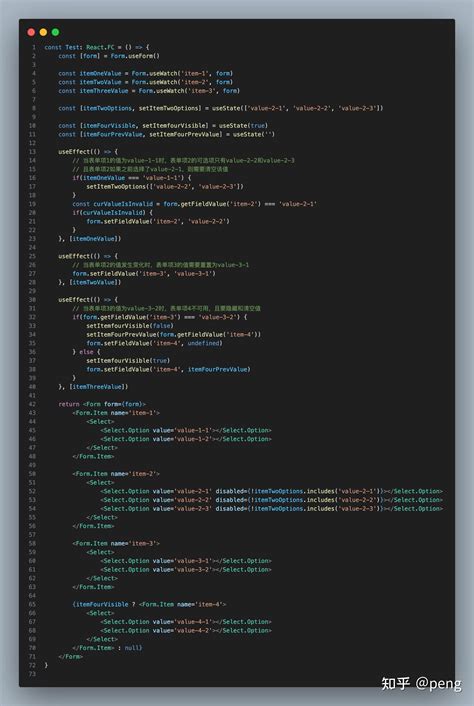474x706 pixels.
Task: Click the Select.Option value='value-2-3' line
Action: pos(272,509)
